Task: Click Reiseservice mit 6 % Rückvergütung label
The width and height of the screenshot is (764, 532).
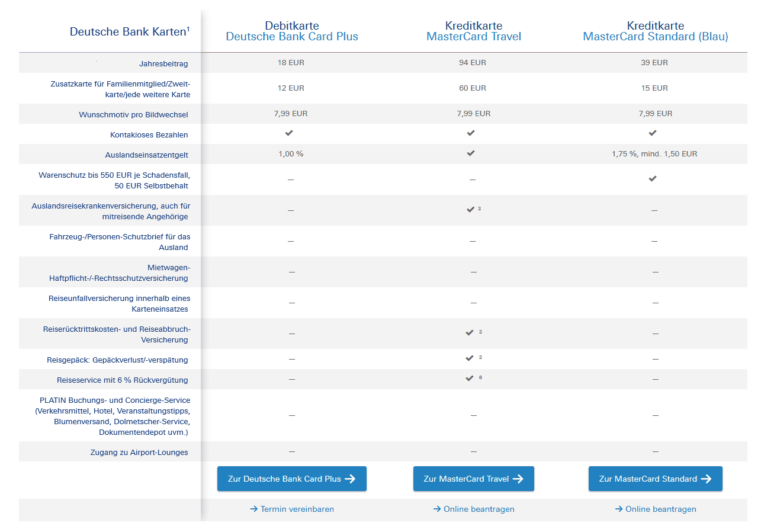Action: point(122,380)
